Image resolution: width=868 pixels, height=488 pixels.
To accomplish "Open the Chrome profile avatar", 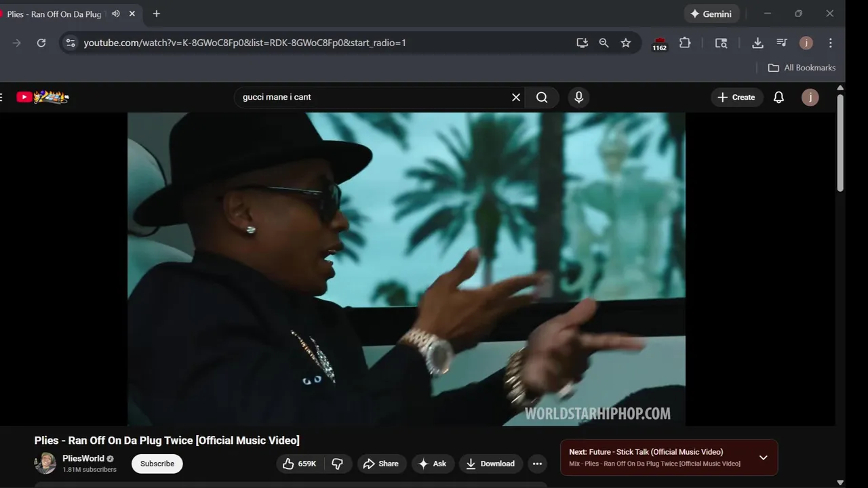I will (x=806, y=43).
